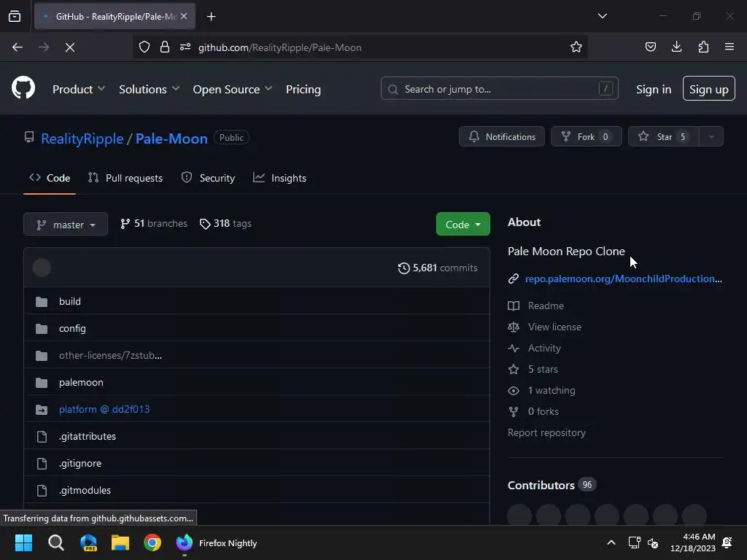Open the taskbar clock showing 4:46 AM
The image size is (747, 560).
[x=693, y=542]
